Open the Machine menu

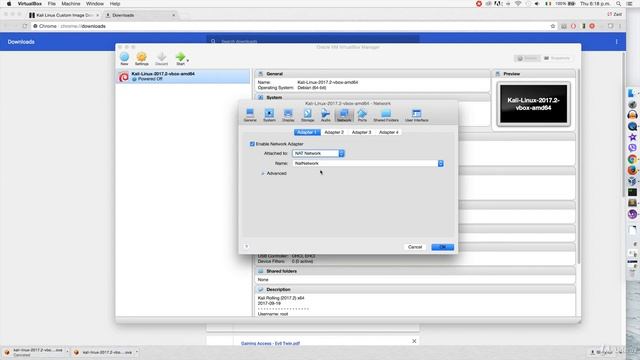click(71, 4)
